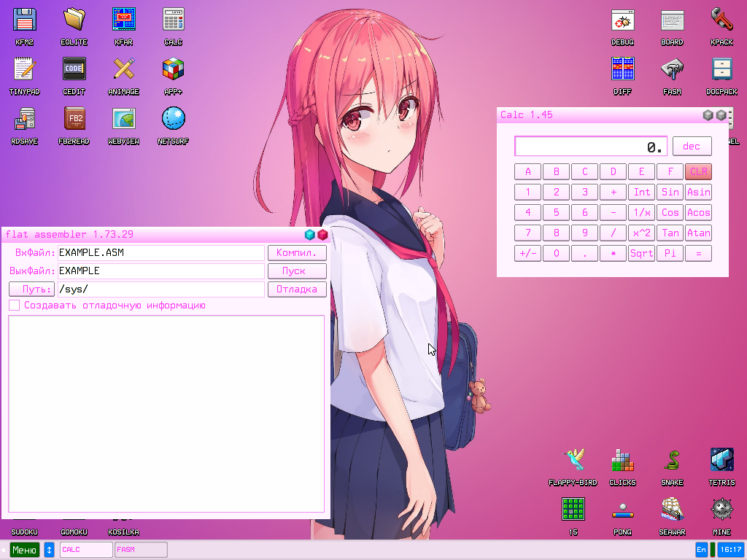747x560 pixels.
Task: Start the MINE minesweeper icon
Action: click(x=721, y=510)
